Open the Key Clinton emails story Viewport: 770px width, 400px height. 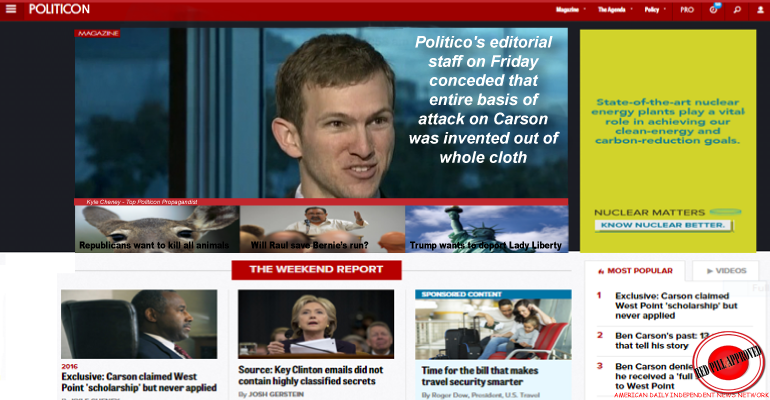click(x=310, y=375)
